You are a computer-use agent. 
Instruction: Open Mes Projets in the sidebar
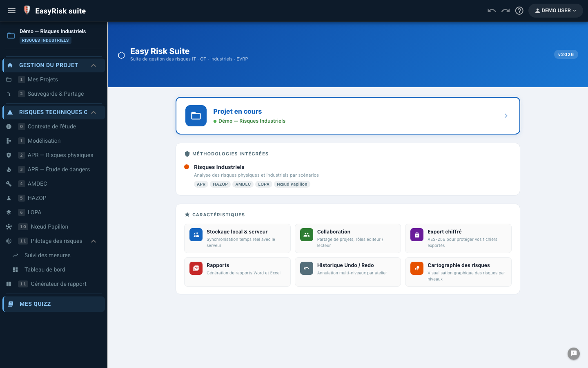tap(54, 79)
